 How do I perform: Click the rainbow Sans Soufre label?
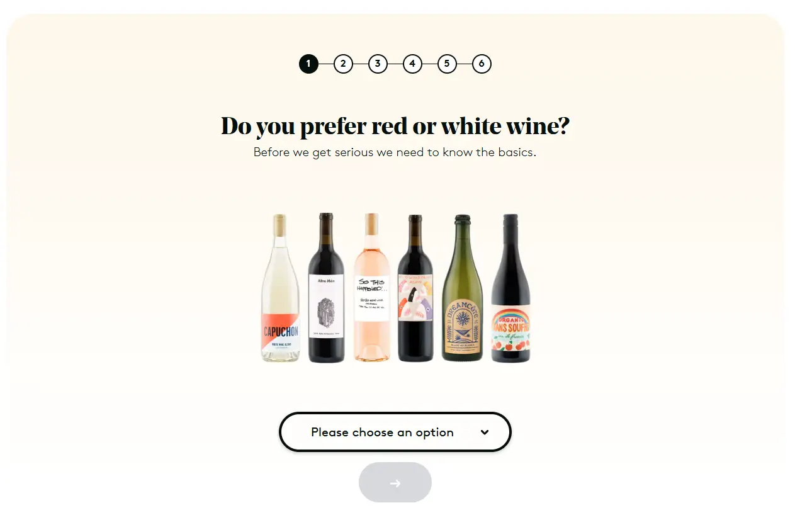tap(510, 329)
